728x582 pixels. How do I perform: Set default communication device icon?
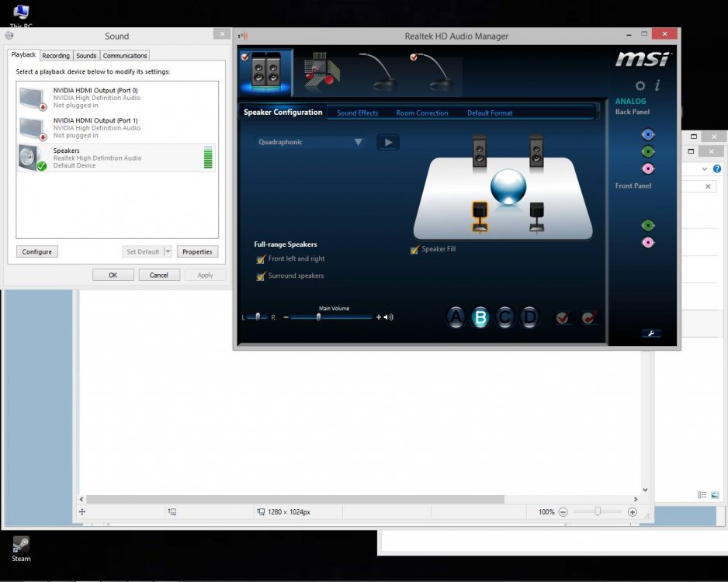(x=589, y=317)
